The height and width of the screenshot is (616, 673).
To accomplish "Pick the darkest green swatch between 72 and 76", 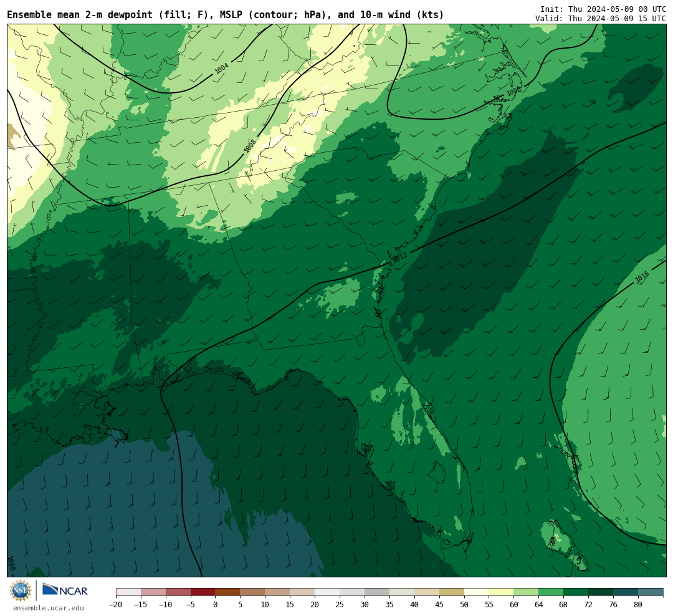I will pos(601,592).
